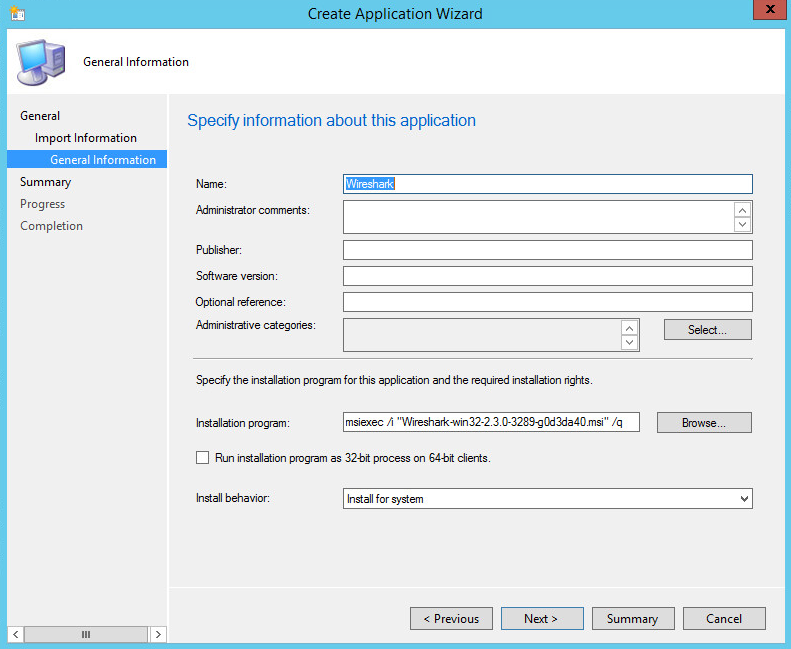Click the sidebar horizontal scrollbar thumb
This screenshot has height=649, width=791.
pos(86,634)
